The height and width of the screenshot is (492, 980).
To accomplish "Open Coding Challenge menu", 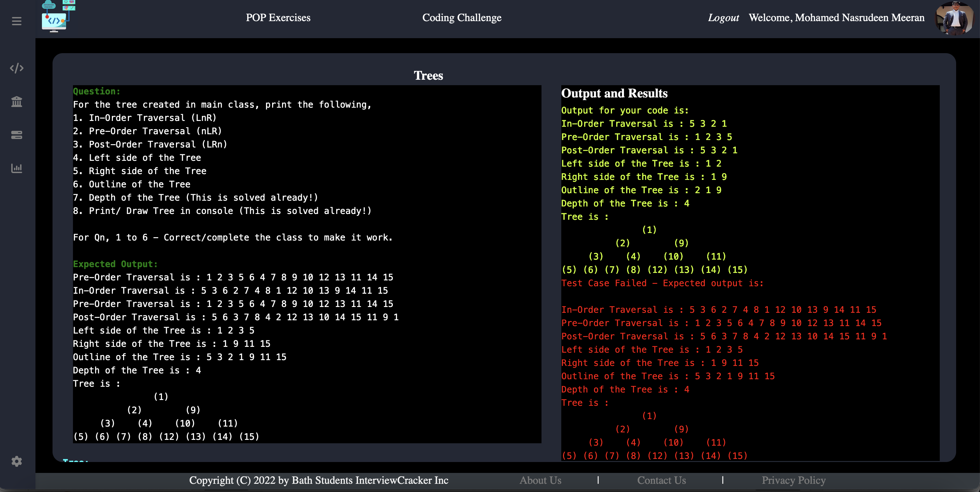I will click(x=461, y=17).
